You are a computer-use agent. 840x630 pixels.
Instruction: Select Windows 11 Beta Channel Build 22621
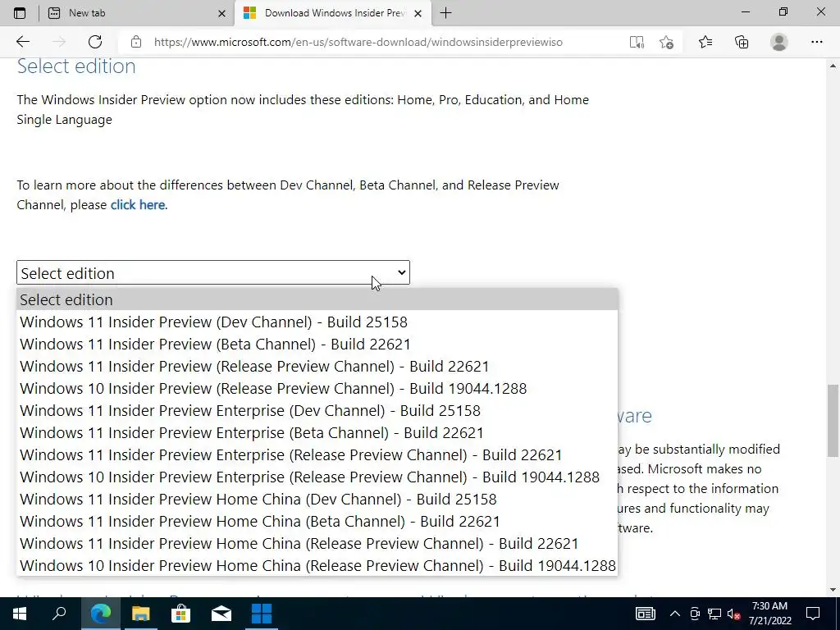coord(317,344)
